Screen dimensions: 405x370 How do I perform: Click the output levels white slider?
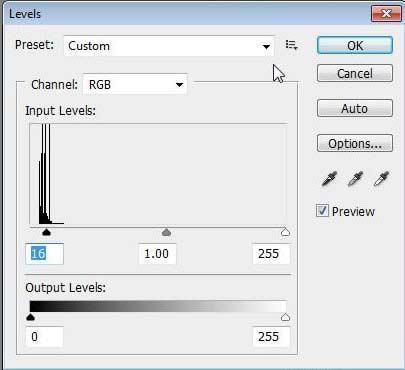pos(285,317)
